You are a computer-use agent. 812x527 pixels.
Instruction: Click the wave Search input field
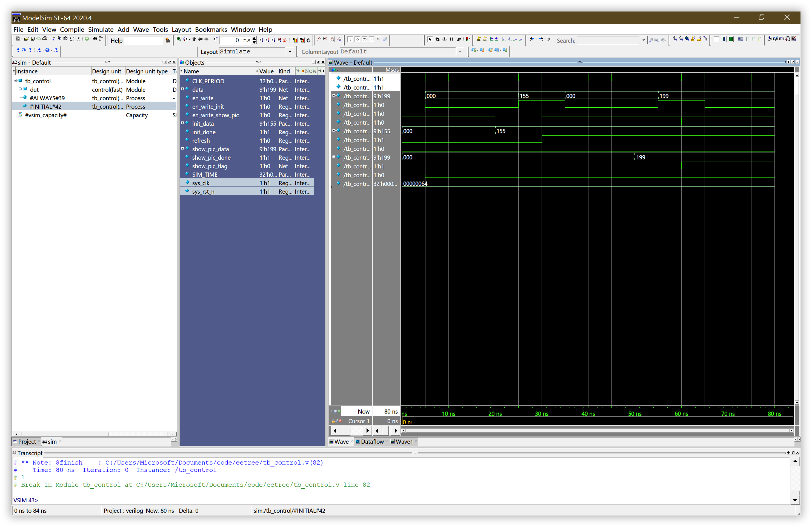[x=607, y=40]
